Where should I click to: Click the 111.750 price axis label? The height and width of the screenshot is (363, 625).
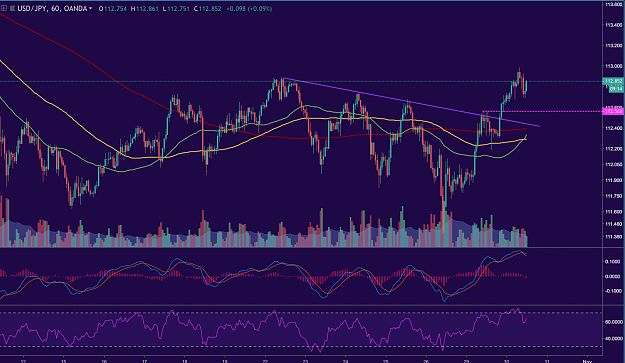click(614, 196)
